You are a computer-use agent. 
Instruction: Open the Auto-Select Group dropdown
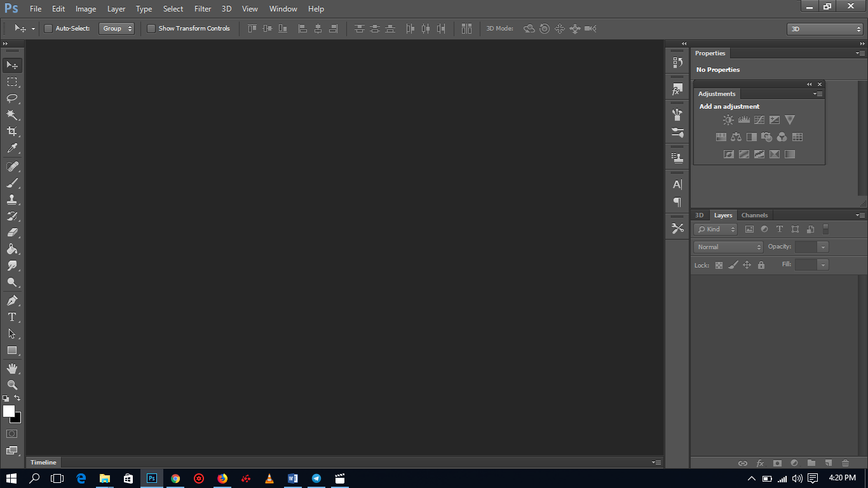pos(116,29)
